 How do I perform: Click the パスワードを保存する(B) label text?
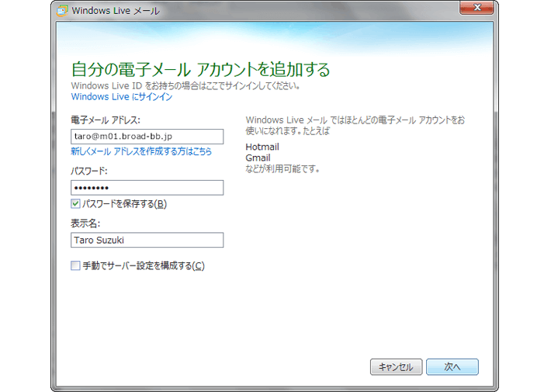tap(124, 203)
